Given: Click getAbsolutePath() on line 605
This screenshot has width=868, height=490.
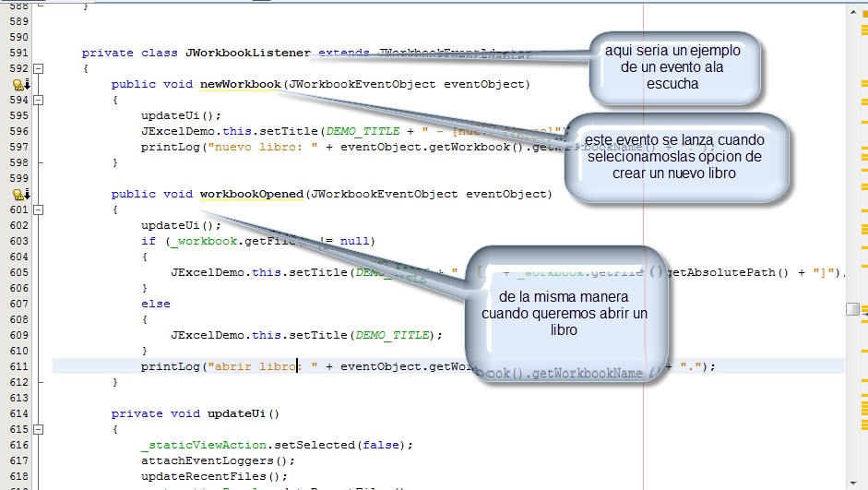Looking at the screenshot, I should (728, 272).
